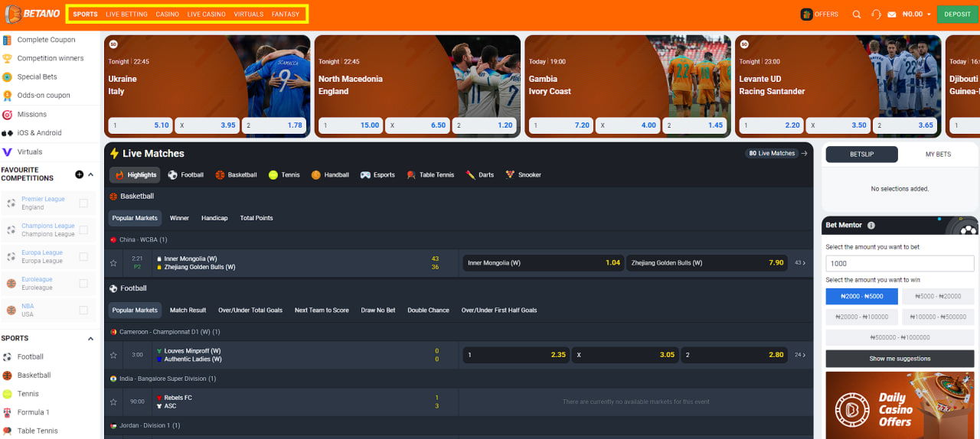Select the Esports gamepad icon filter

(365, 175)
